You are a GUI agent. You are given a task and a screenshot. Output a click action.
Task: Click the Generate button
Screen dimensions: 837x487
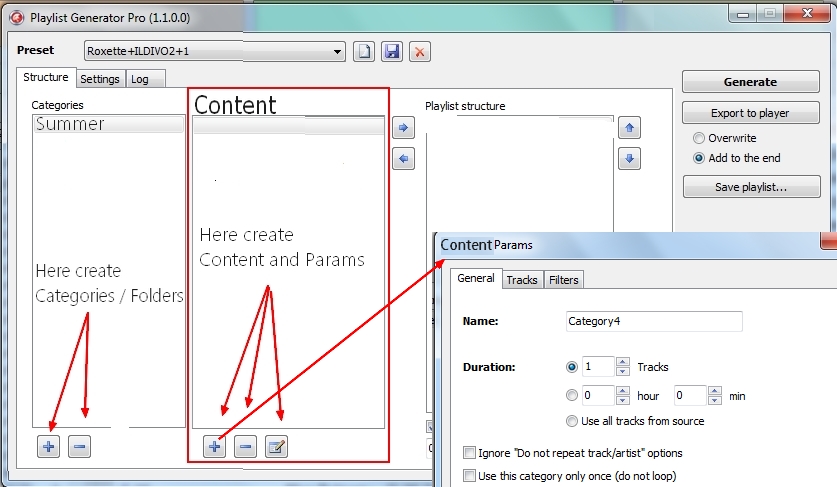tap(751, 82)
